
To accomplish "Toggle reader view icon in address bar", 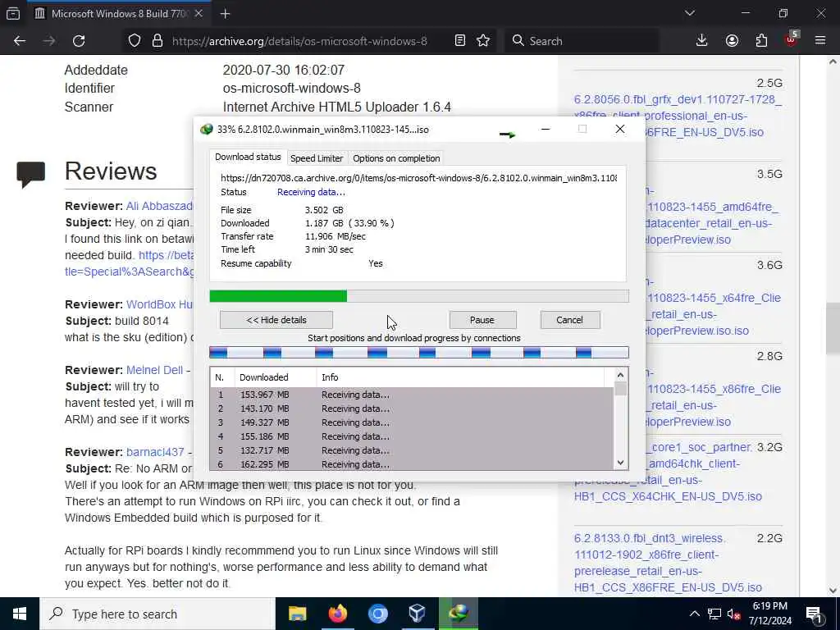I will (459, 41).
